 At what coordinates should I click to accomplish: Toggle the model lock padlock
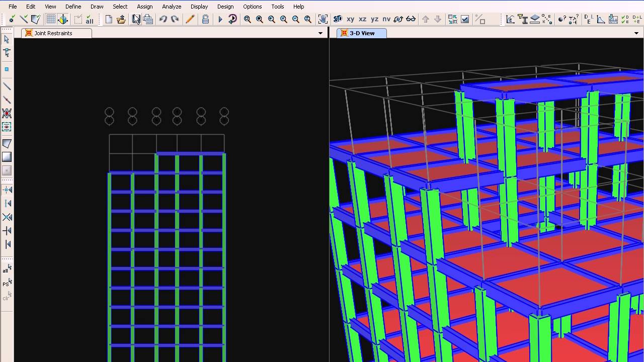[205, 19]
